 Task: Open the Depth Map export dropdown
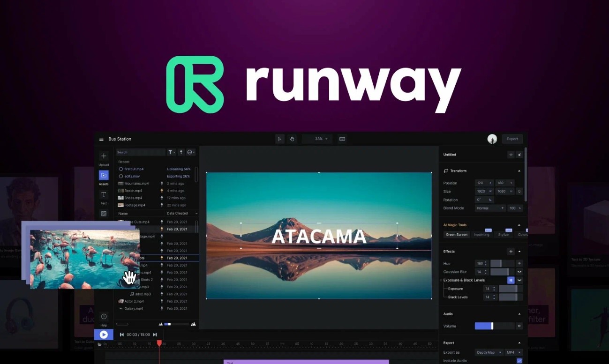coord(489,352)
